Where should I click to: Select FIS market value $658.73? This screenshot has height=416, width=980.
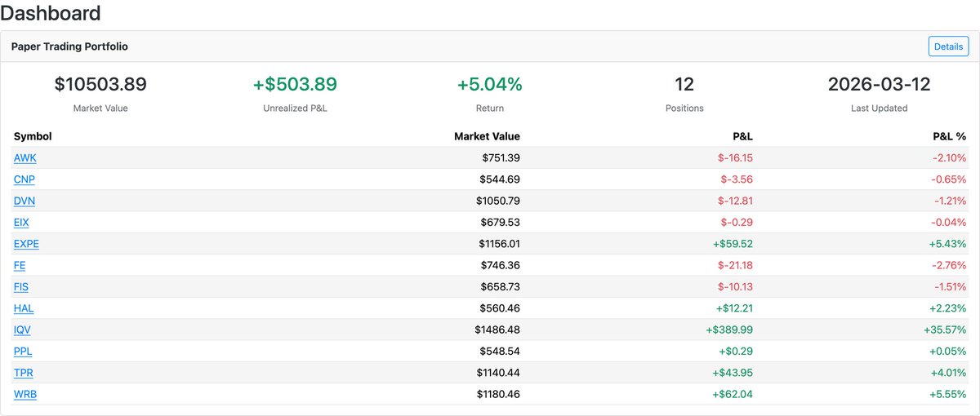click(x=500, y=287)
